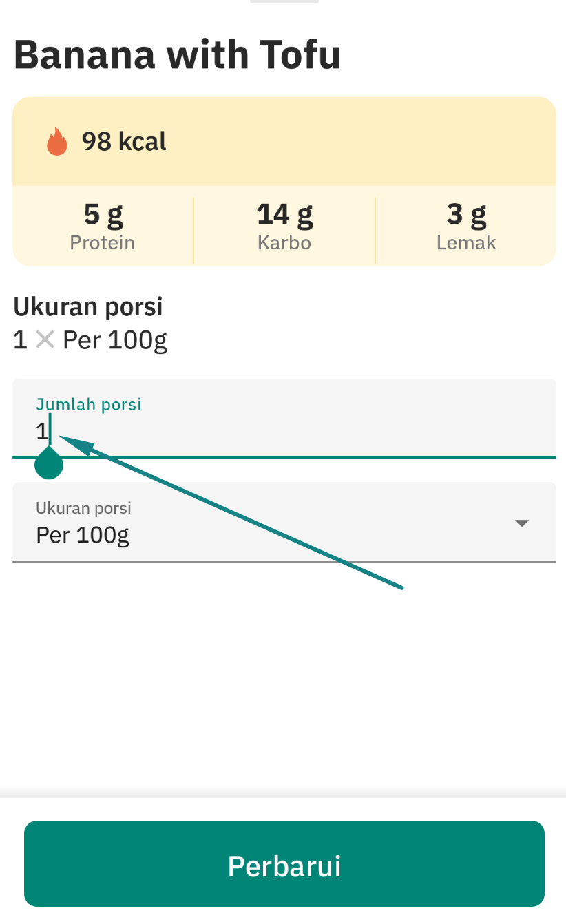Expand the Ukuran porsi selection field
The image size is (566, 924).
click(284, 522)
